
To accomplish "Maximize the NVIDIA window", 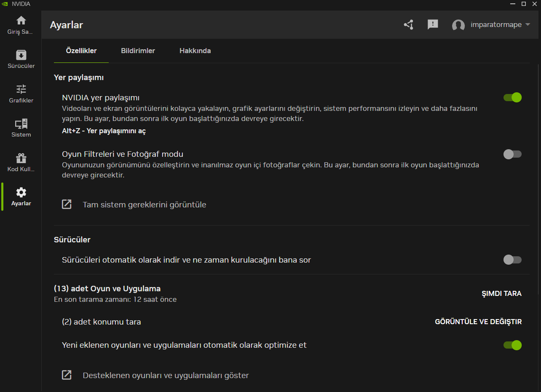I will pos(524,4).
